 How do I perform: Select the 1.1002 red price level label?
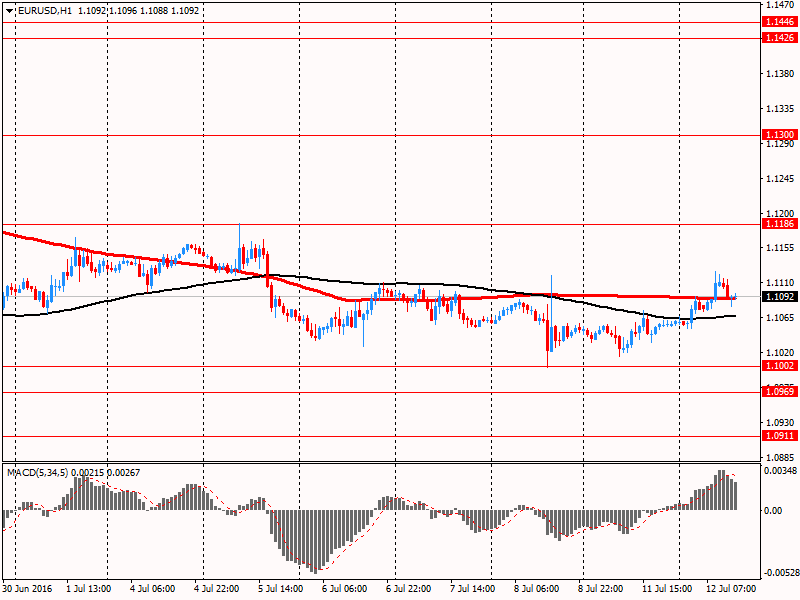click(x=780, y=366)
